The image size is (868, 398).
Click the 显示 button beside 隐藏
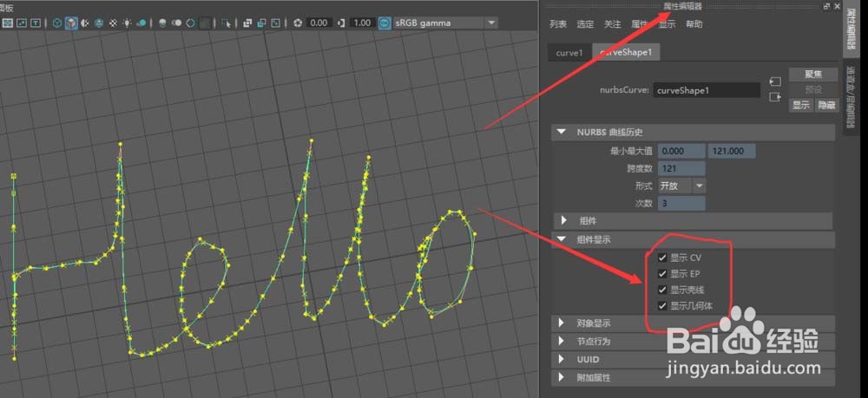(800, 106)
